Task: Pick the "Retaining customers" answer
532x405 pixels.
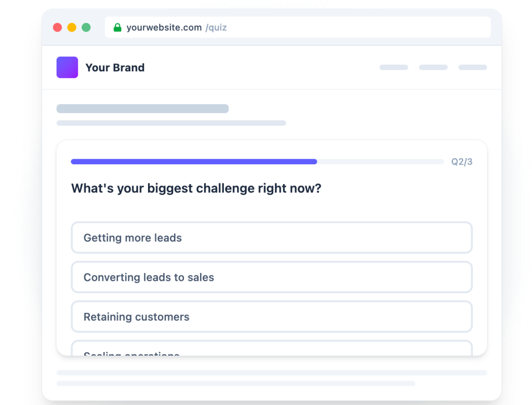Action: pyautogui.click(x=272, y=317)
